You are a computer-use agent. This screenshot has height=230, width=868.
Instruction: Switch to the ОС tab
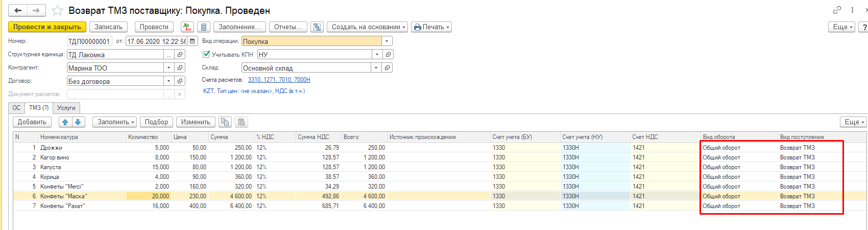(16, 108)
